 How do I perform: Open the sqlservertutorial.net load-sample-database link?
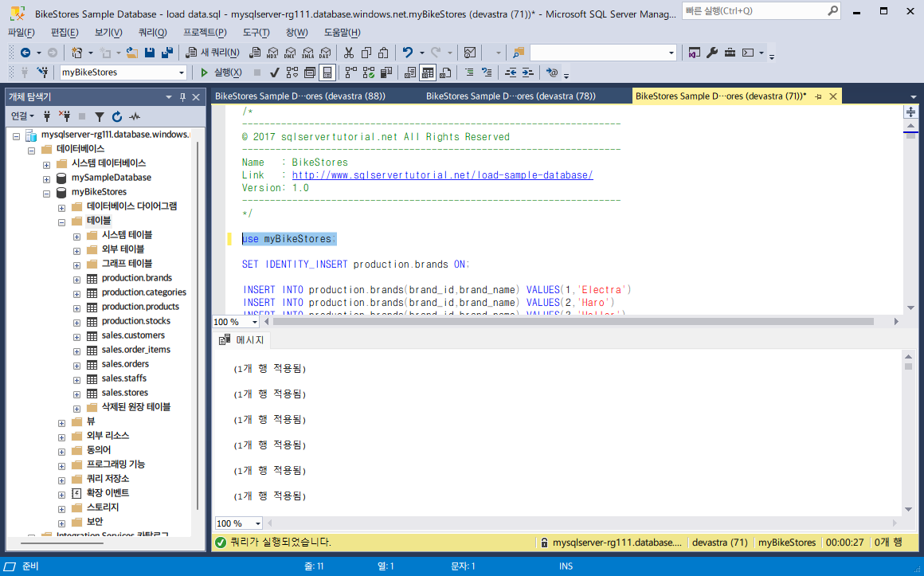(x=443, y=175)
